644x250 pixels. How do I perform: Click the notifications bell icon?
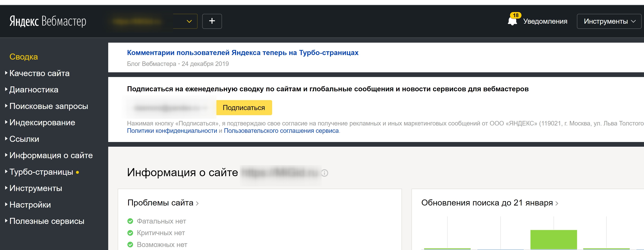pos(512,21)
